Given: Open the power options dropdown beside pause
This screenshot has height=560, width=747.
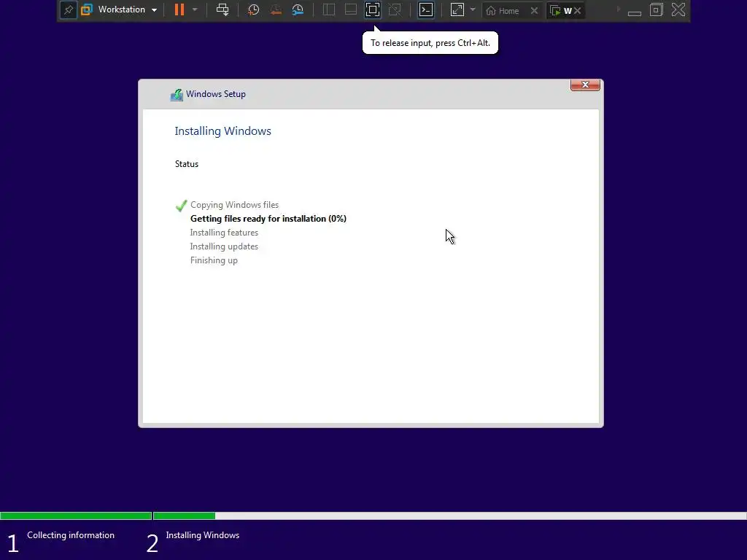Looking at the screenshot, I should coord(195,9).
